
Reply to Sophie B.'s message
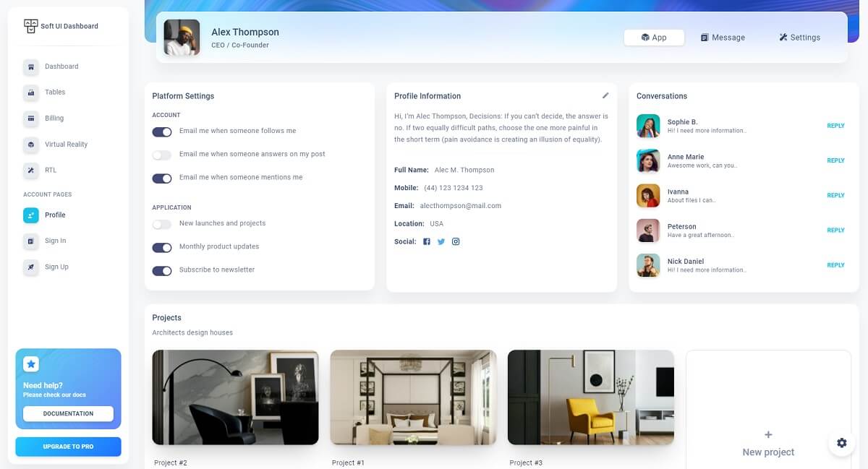tap(835, 125)
